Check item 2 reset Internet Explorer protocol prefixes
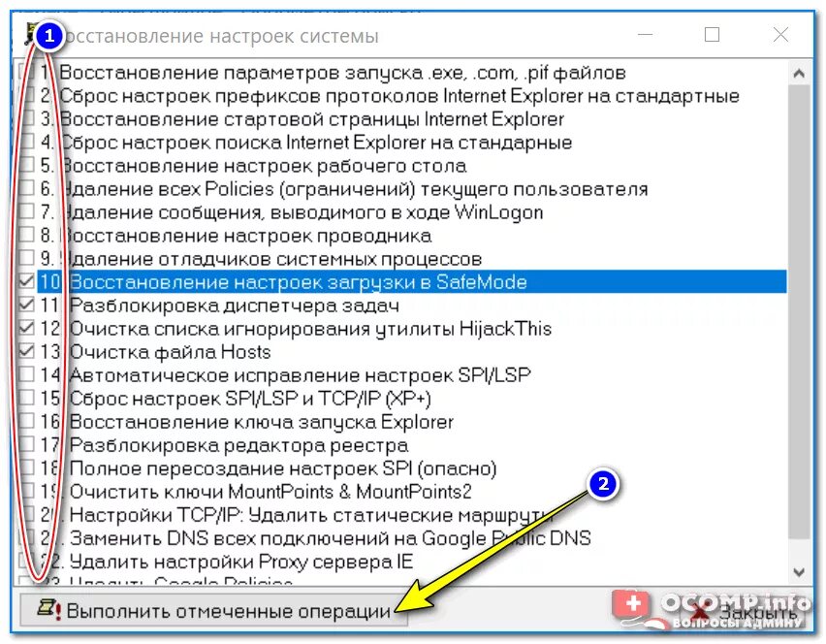This screenshot has width=826, height=644. [26, 95]
